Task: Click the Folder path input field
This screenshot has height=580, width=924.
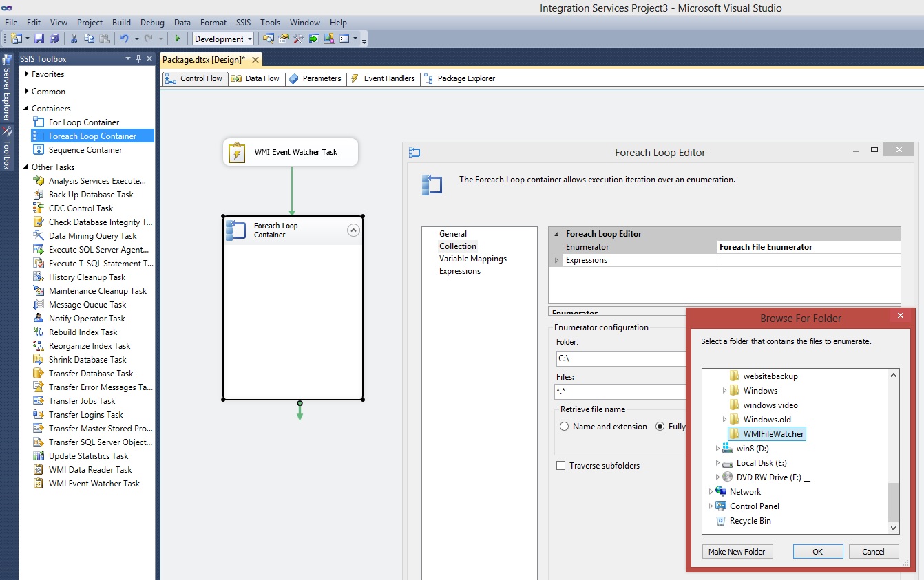Action: coord(621,358)
